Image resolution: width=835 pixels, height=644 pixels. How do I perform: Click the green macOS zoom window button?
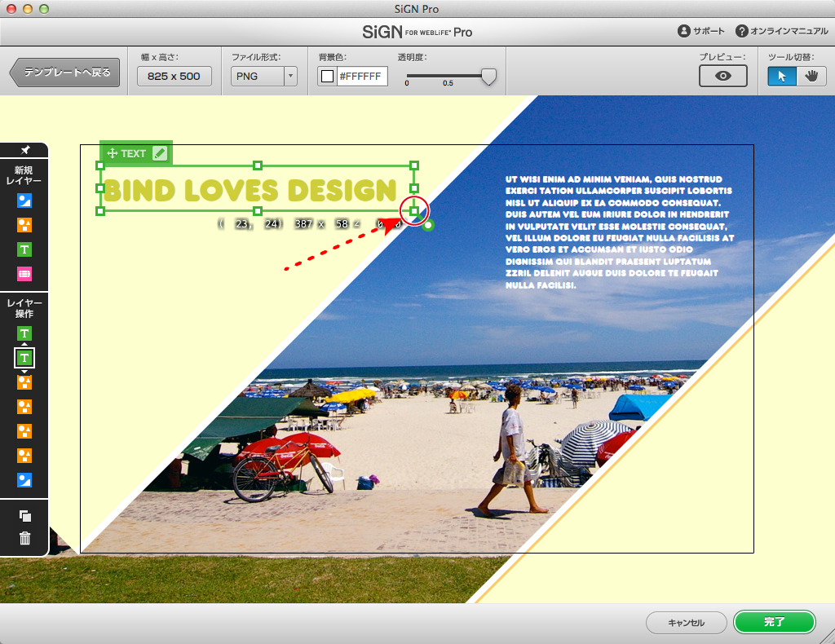coord(44,9)
